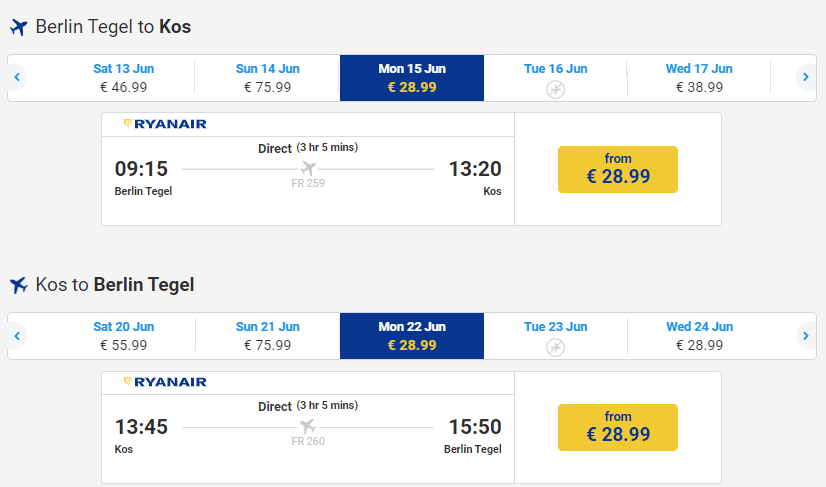Choose Mon 15 Jun selected outbound tab
This screenshot has width=826, height=487.
(x=412, y=78)
